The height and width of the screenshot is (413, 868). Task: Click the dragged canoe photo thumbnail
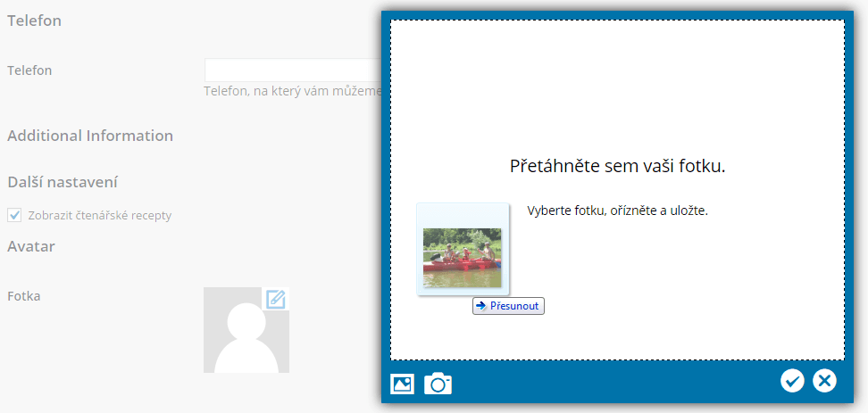pyautogui.click(x=463, y=258)
